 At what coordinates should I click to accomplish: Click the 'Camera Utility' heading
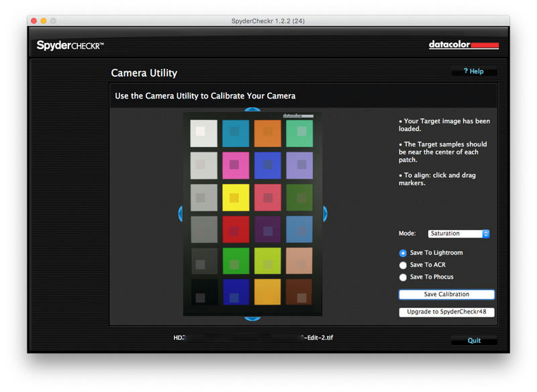[144, 73]
